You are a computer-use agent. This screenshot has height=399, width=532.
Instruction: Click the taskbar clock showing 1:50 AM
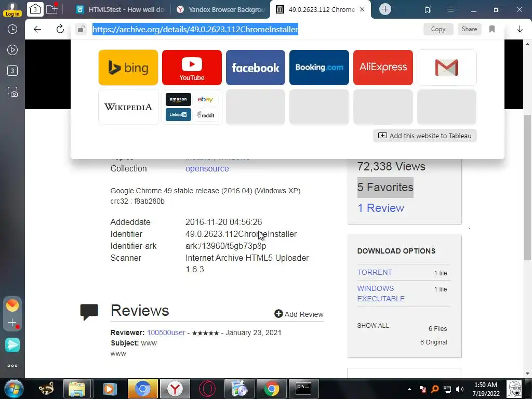click(x=486, y=389)
